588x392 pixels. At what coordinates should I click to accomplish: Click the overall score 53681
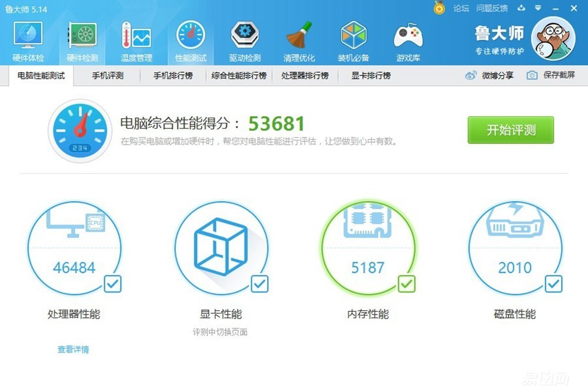tap(276, 123)
